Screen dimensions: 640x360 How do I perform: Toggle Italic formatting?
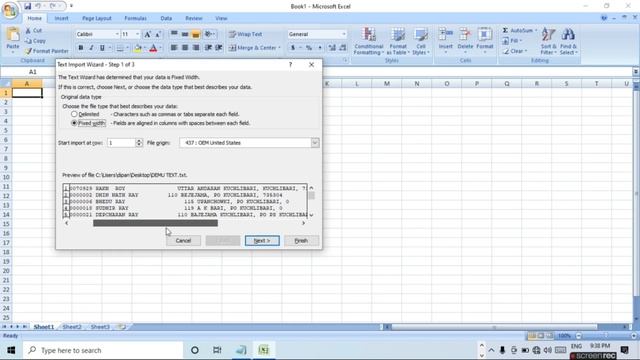[x=91, y=48]
